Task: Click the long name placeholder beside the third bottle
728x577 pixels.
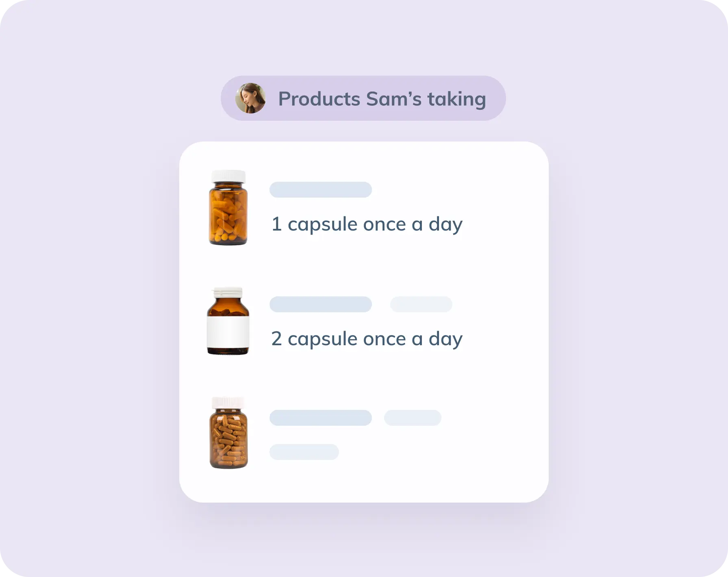Action: [320, 418]
